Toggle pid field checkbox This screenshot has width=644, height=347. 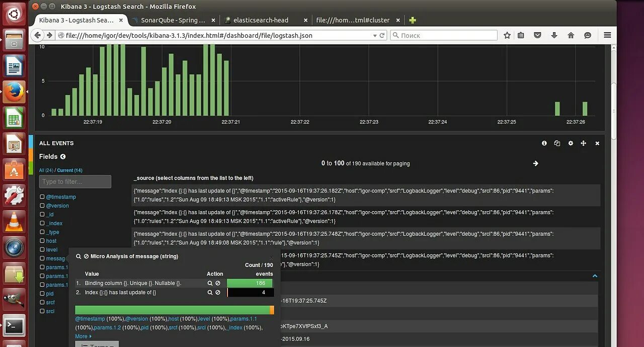point(42,294)
